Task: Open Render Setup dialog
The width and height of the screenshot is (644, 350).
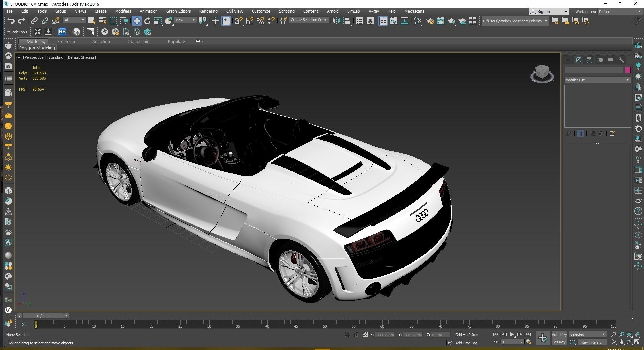Action: tap(430, 21)
